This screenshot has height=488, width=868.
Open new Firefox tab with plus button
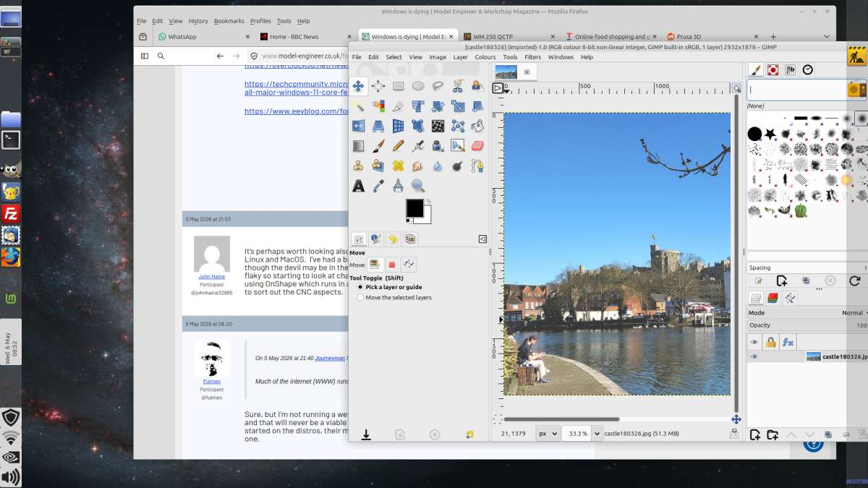click(x=773, y=36)
